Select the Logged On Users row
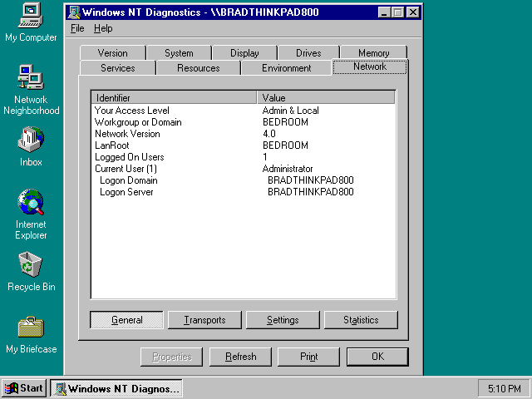Screen dimensions: 532x399 [x=244, y=157]
